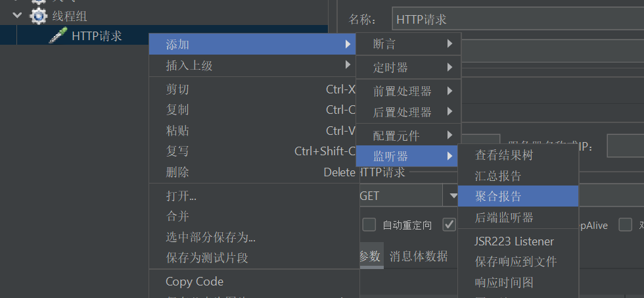Toggle the checked box after 自动重定向
Screen dimensions: 644x298
click(449, 225)
